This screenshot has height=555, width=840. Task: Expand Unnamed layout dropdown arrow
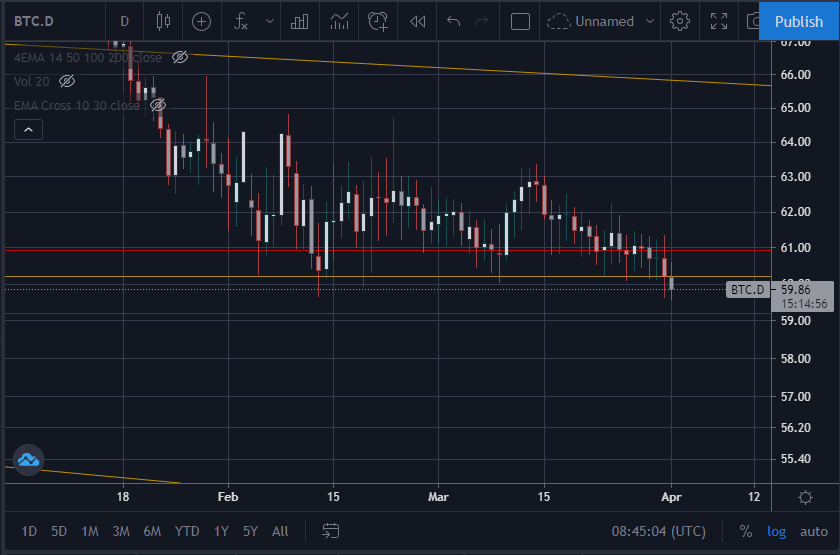[x=650, y=21]
